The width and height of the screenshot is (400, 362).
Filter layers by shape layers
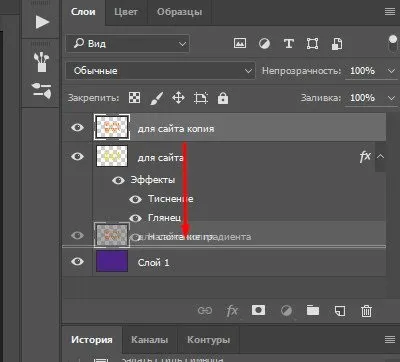pyautogui.click(x=312, y=44)
